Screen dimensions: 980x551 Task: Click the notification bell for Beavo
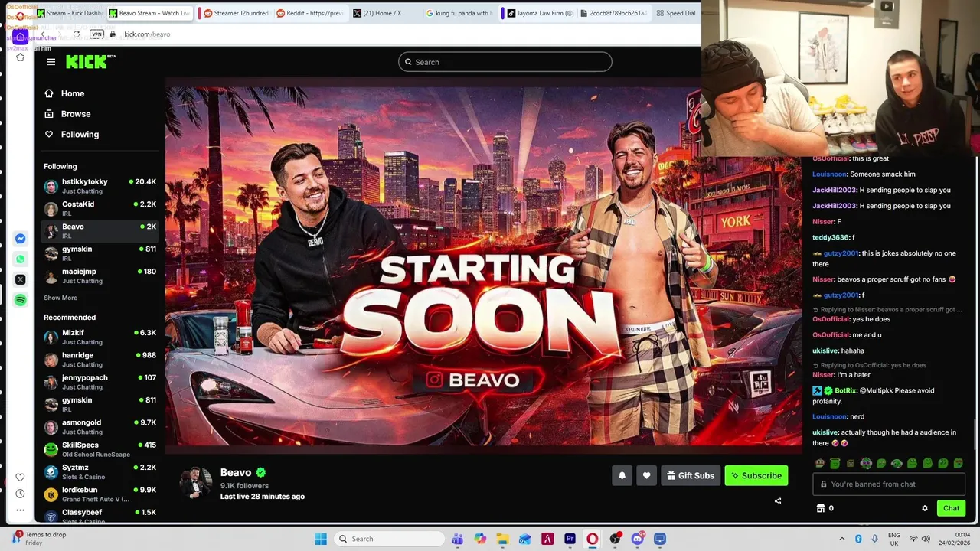tap(622, 476)
